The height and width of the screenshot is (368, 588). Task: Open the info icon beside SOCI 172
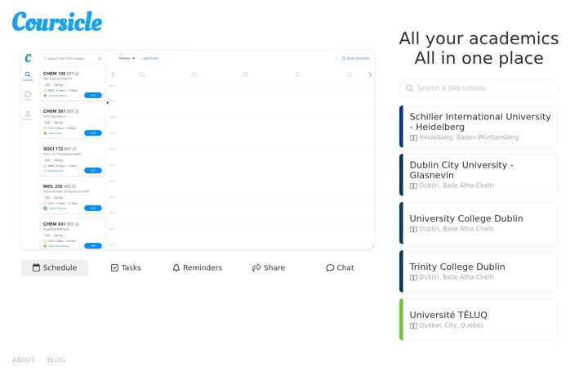[74, 149]
